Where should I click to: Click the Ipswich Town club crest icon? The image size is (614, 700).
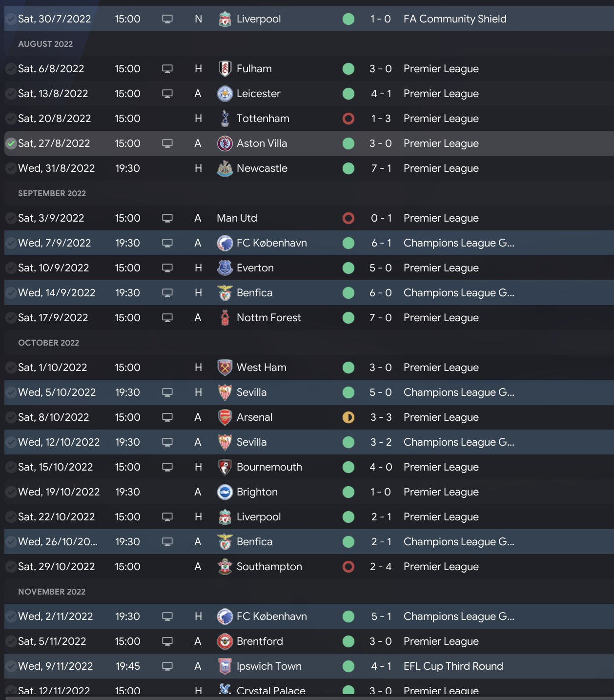pyautogui.click(x=225, y=666)
